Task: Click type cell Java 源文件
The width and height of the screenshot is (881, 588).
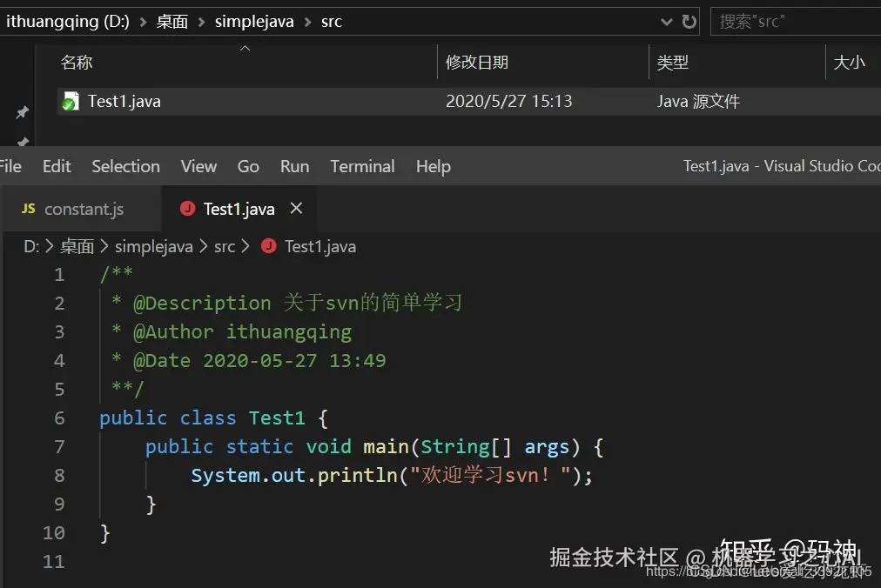Action: pyautogui.click(x=698, y=102)
